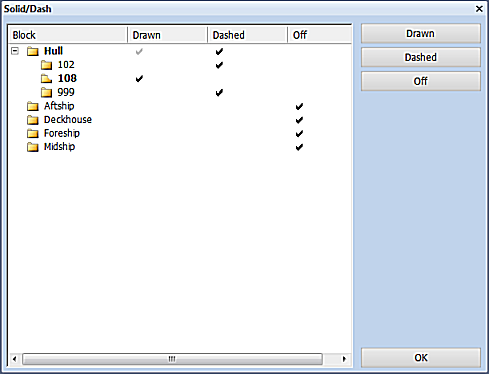Image resolution: width=489 pixels, height=374 pixels.
Task: Select the Aftship row label
Action: click(x=59, y=106)
